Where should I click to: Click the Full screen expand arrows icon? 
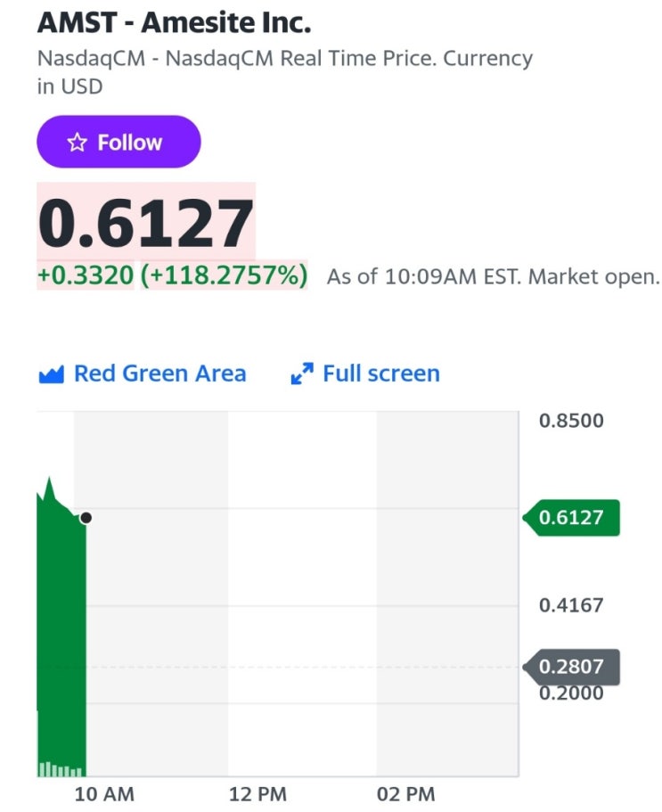tap(302, 373)
